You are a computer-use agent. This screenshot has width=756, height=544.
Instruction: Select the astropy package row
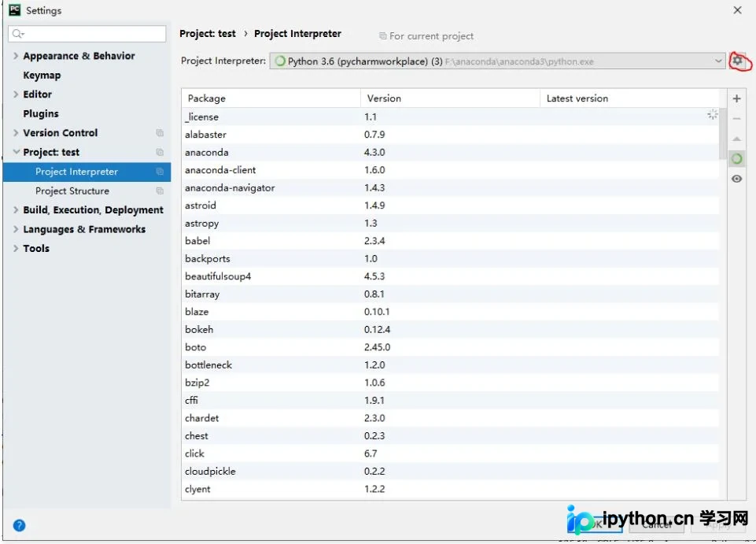[450, 223]
